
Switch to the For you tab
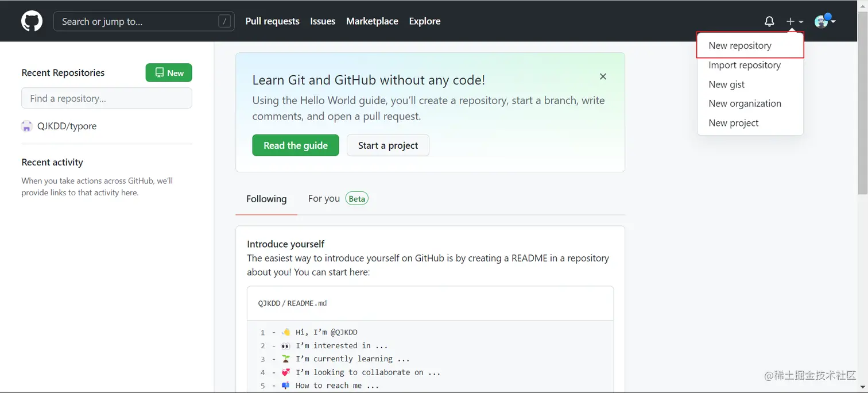[324, 198]
